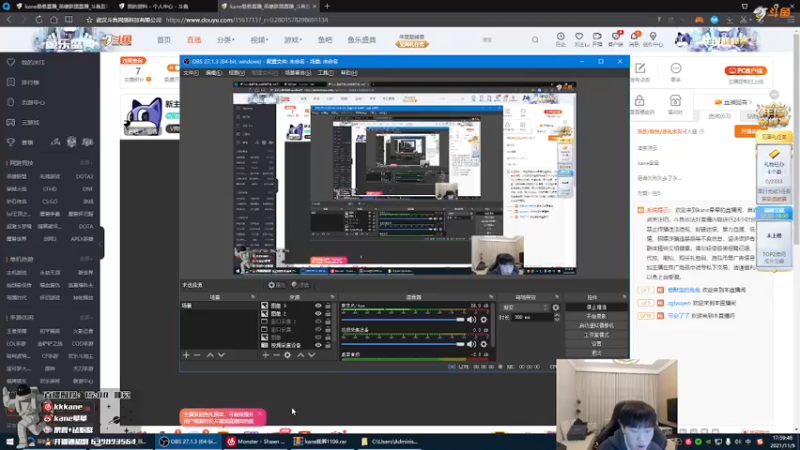Click the Windows Start button
Image resolution: width=800 pixels, height=450 pixels.
pos(10,442)
